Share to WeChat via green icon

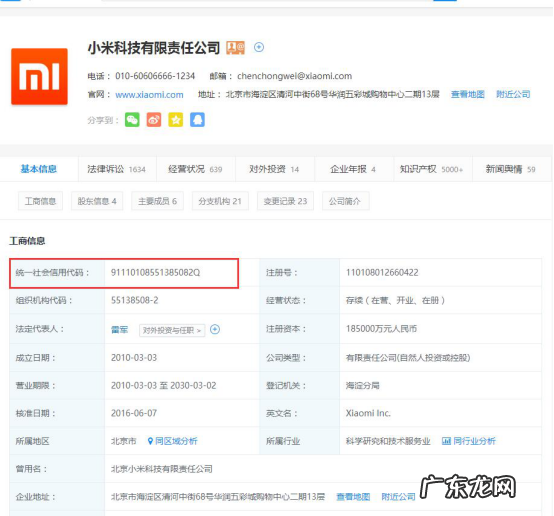click(132, 120)
